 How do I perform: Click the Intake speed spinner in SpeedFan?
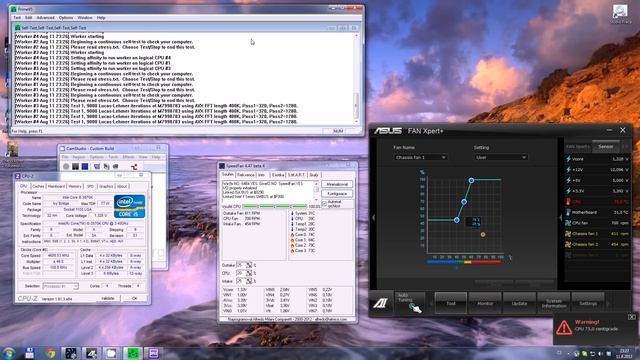click(x=249, y=281)
